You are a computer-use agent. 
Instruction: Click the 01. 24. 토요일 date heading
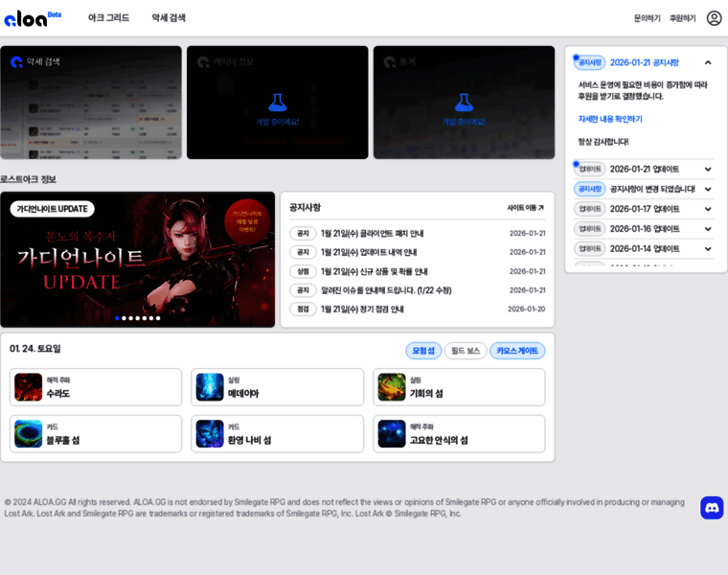point(35,349)
